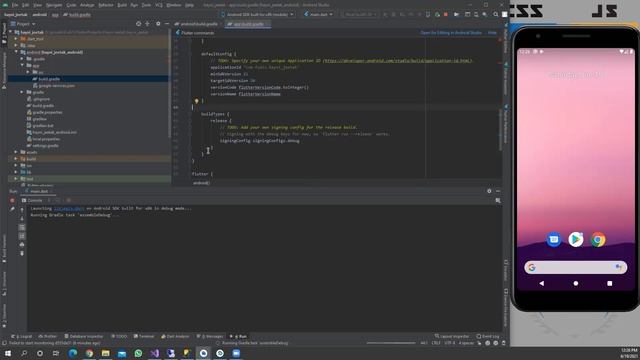The height and width of the screenshot is (360, 640).
Task: Switch to the app\build.gradle editor tab
Action: pos(248,24)
